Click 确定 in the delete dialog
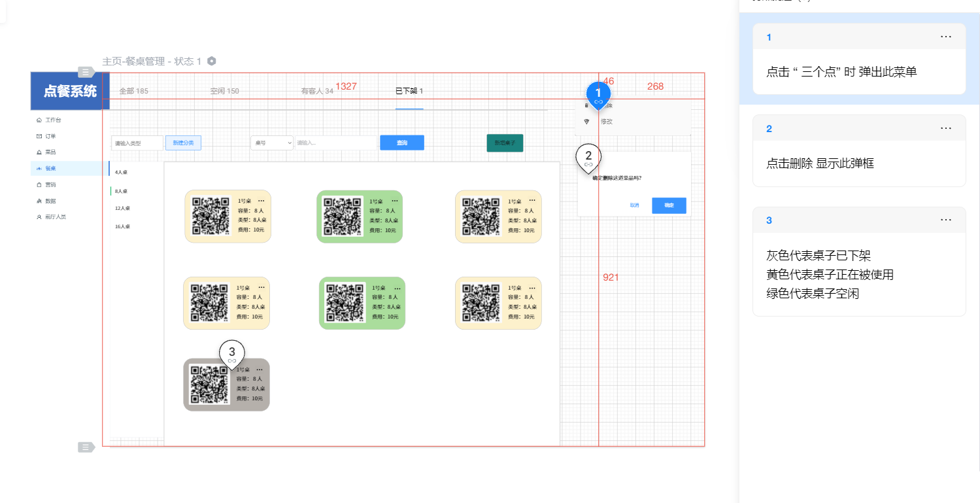The image size is (980, 503). click(x=669, y=205)
